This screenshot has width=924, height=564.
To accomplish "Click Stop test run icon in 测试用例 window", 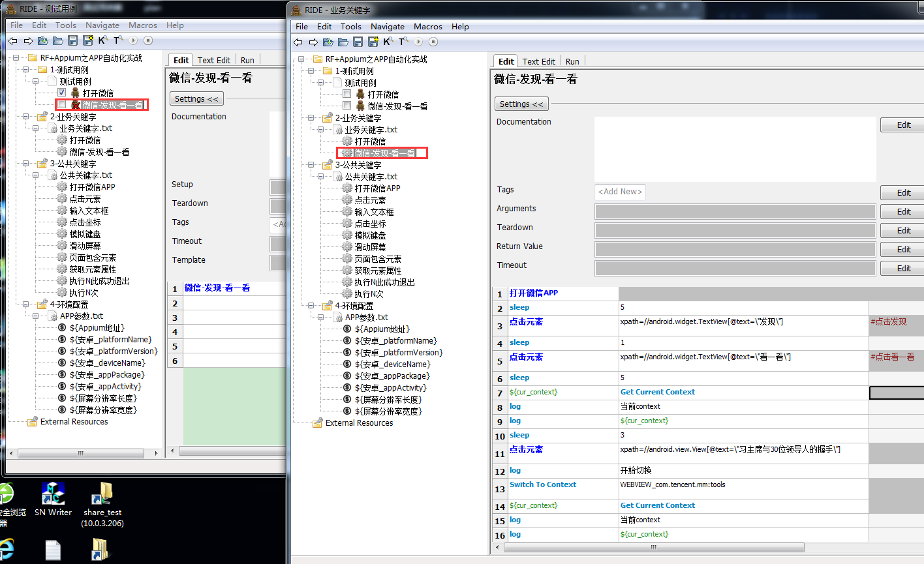I will [148, 40].
